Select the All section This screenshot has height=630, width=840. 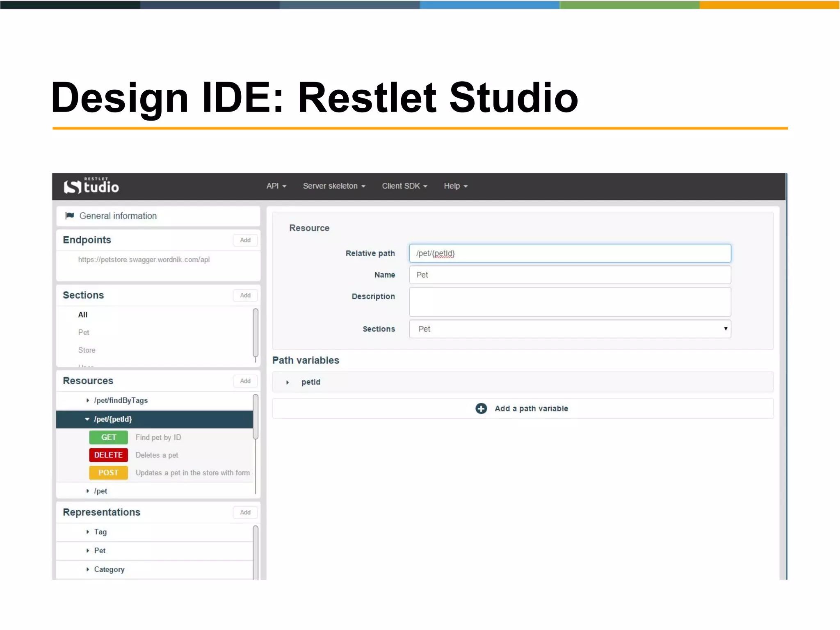coord(83,315)
